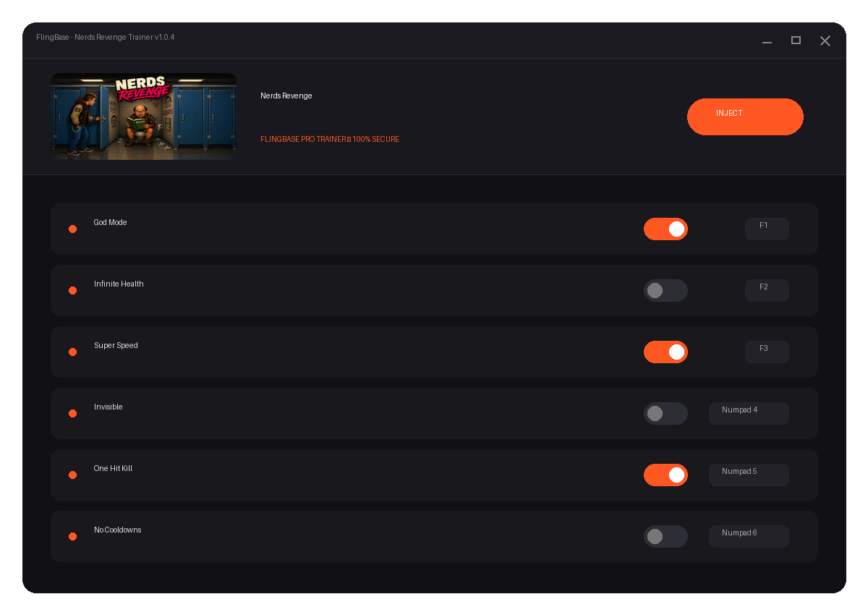868x615 pixels.
Task: Change the F1 hotkey for God Mode
Action: (767, 229)
